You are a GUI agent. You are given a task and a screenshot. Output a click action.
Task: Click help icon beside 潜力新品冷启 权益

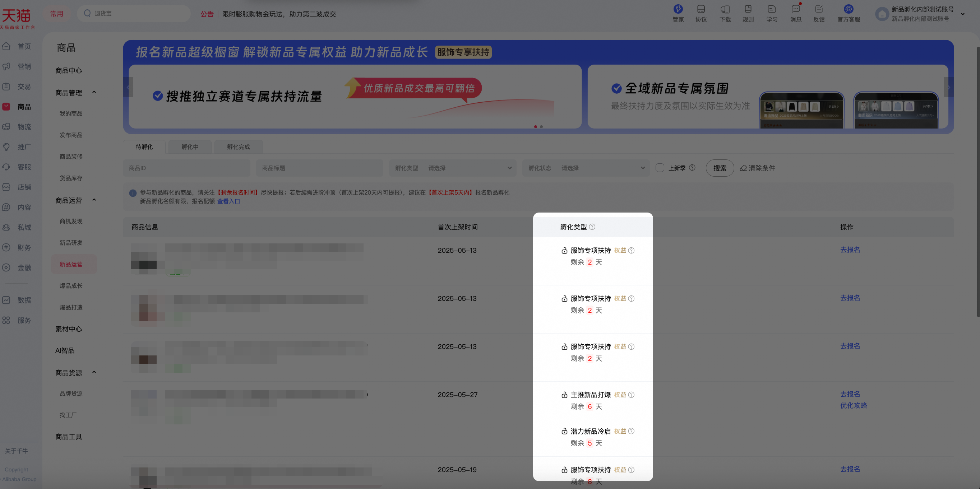click(x=631, y=431)
